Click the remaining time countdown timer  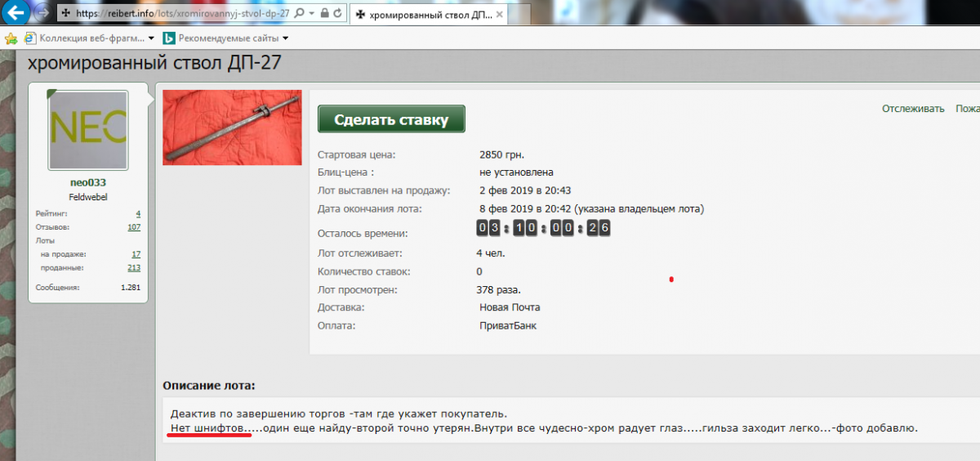543,228
